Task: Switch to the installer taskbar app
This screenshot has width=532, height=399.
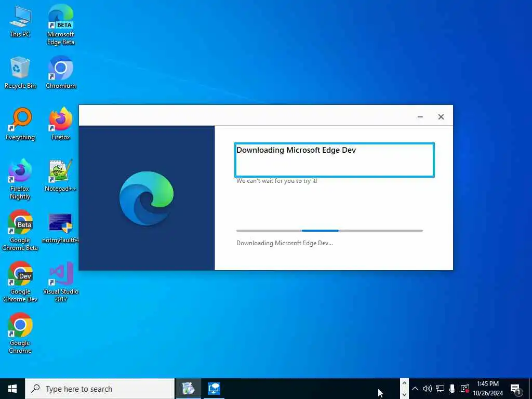Action: (x=188, y=389)
